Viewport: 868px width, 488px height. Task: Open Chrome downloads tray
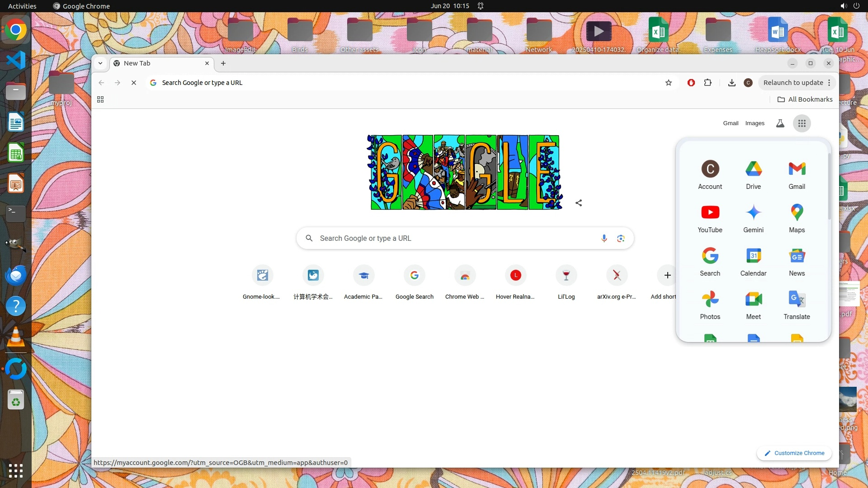(731, 83)
